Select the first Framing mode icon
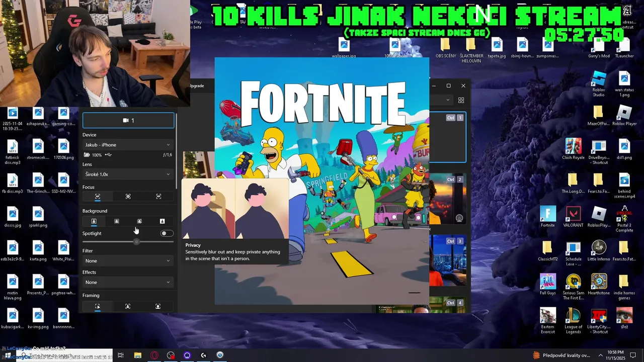This screenshot has width=644, height=362. coord(98,306)
